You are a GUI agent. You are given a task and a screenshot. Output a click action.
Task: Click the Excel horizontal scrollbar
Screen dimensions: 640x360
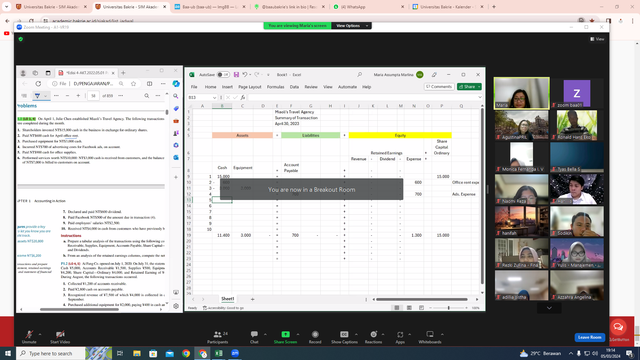pos(422,299)
